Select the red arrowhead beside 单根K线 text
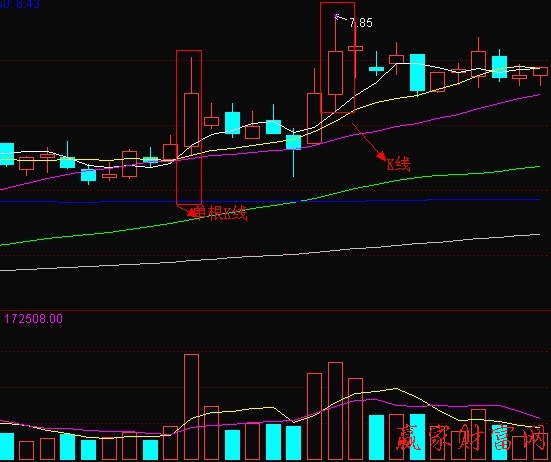The width and height of the screenshot is (551, 462). point(192,213)
